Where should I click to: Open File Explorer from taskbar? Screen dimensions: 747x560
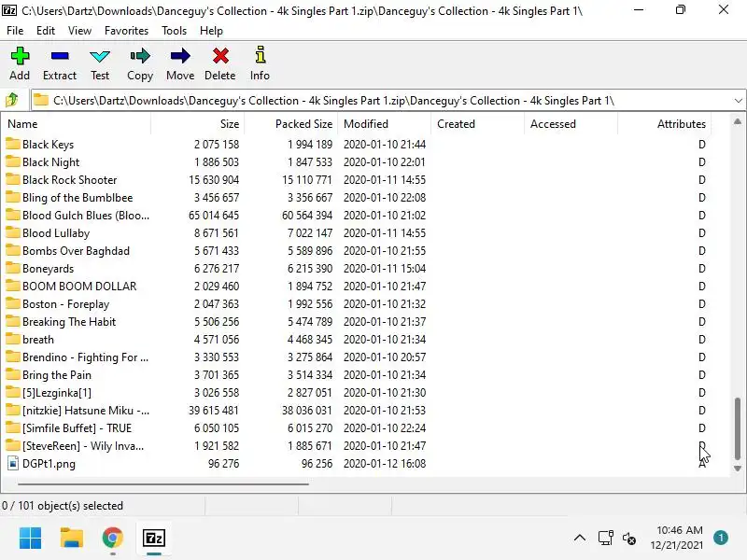(72, 539)
